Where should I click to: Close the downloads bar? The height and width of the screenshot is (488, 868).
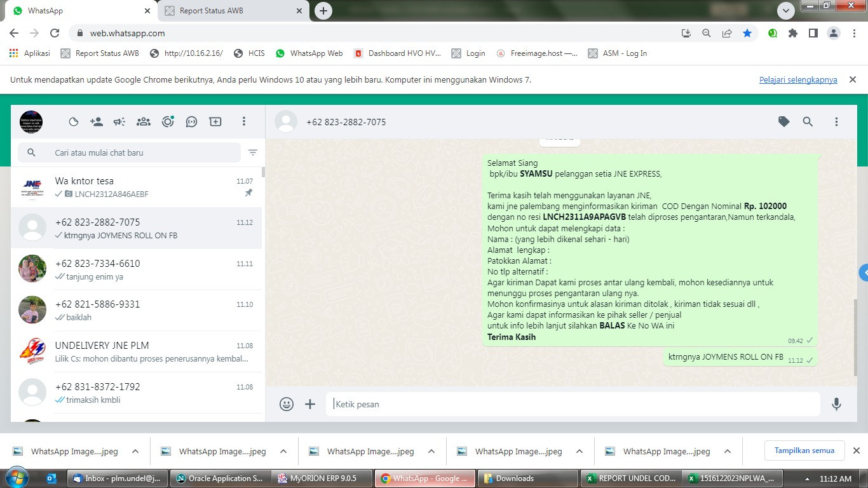pyautogui.click(x=856, y=451)
